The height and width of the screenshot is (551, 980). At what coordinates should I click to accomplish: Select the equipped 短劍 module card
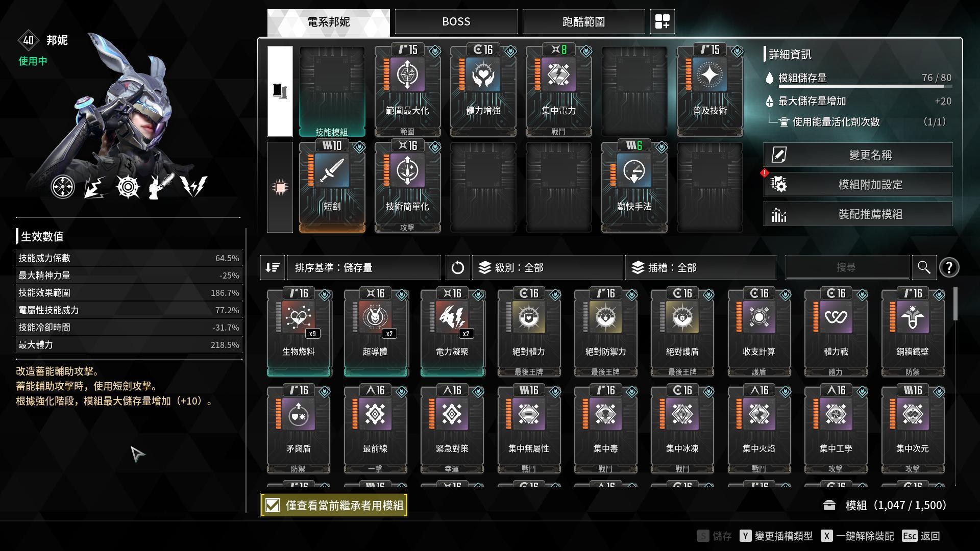(x=332, y=187)
